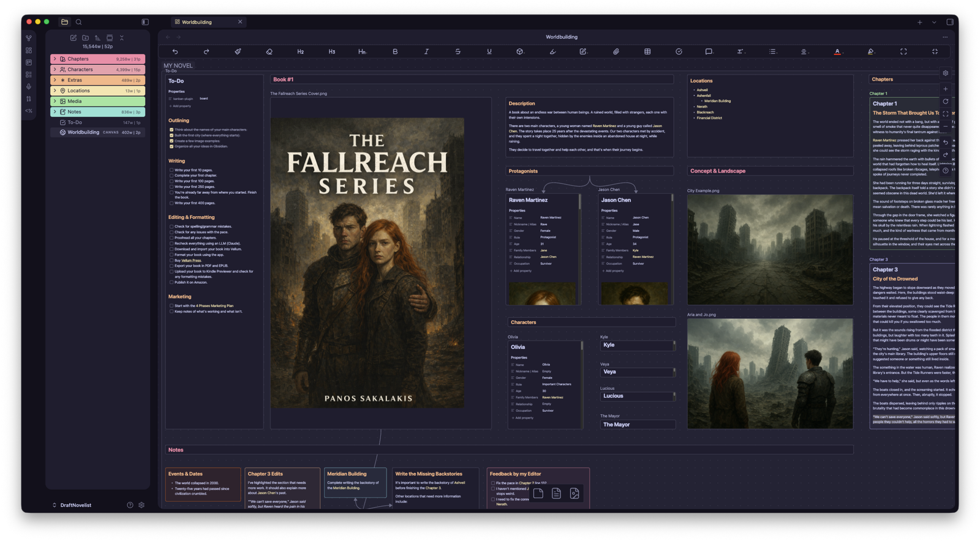Toggle italic formatting in the toolbar
Viewport: 980px width, 541px height.
tap(426, 51)
